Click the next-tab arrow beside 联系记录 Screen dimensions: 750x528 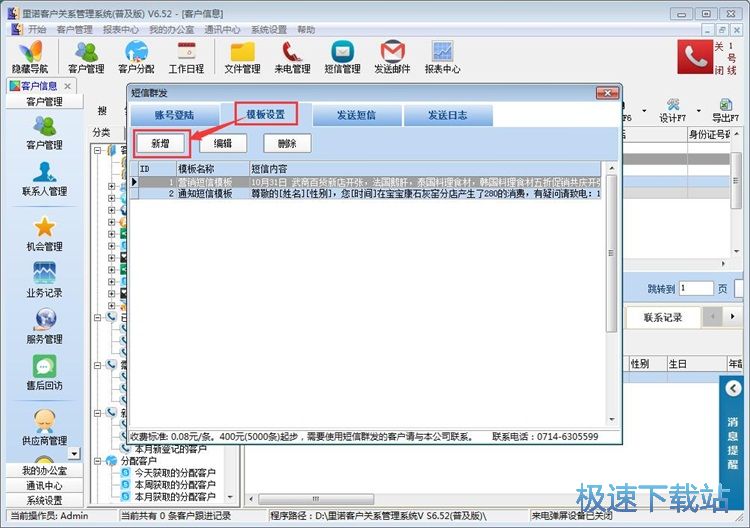[732, 317]
